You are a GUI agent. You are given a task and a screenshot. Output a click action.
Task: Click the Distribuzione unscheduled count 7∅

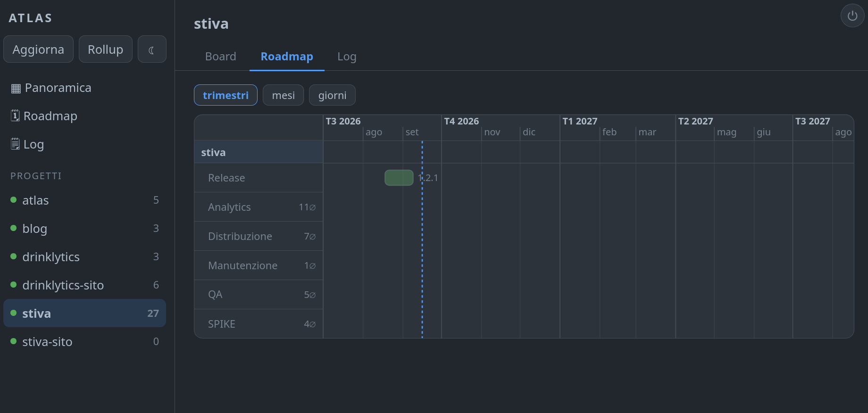(x=310, y=236)
